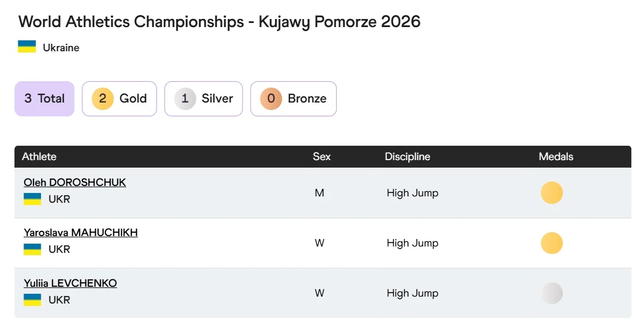Click the Sex column header

pos(322,157)
